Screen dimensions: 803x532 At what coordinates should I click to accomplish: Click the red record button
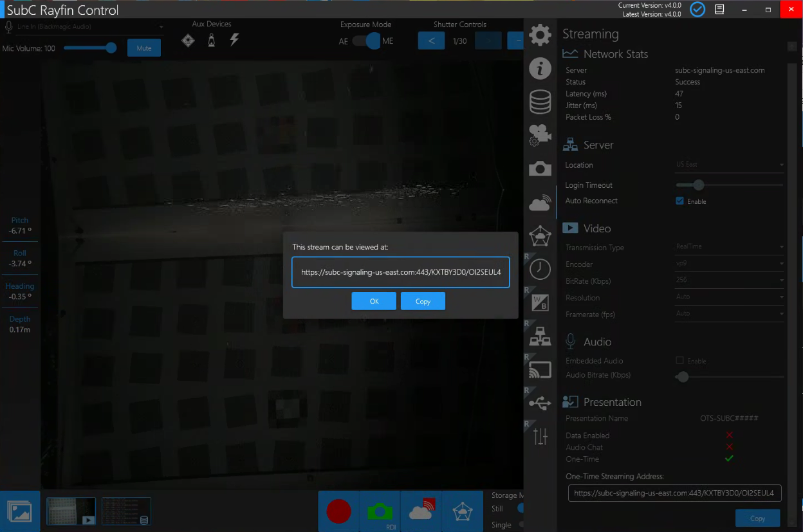pos(338,511)
